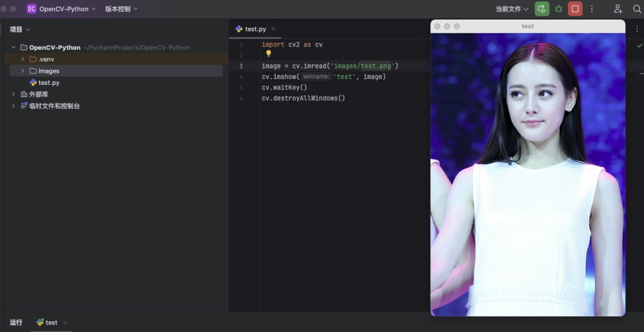
Task: Start debugging with the bug icon
Action: click(558, 9)
